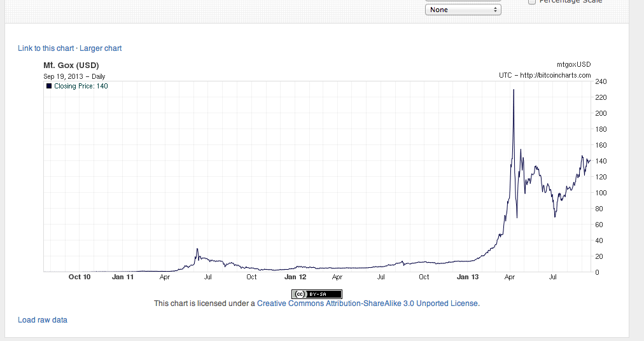Open the Creative Commons Attribution-ShareAlike 3.0 license link
Screen dimensions: 644x341
(367, 303)
